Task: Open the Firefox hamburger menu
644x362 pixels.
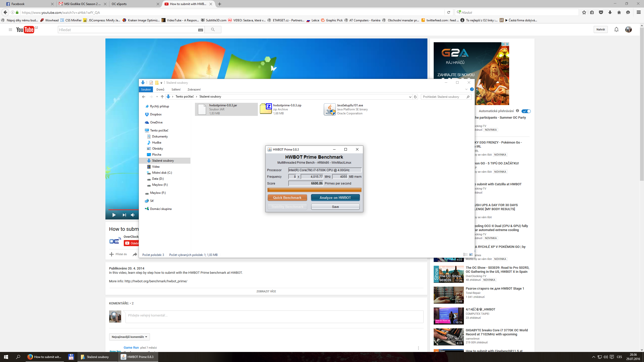Action: tap(638, 12)
